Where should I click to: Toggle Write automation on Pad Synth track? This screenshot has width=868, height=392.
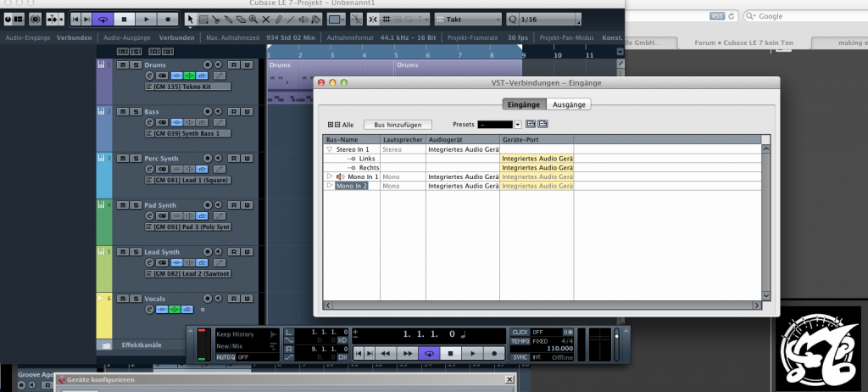pyautogui.click(x=247, y=205)
